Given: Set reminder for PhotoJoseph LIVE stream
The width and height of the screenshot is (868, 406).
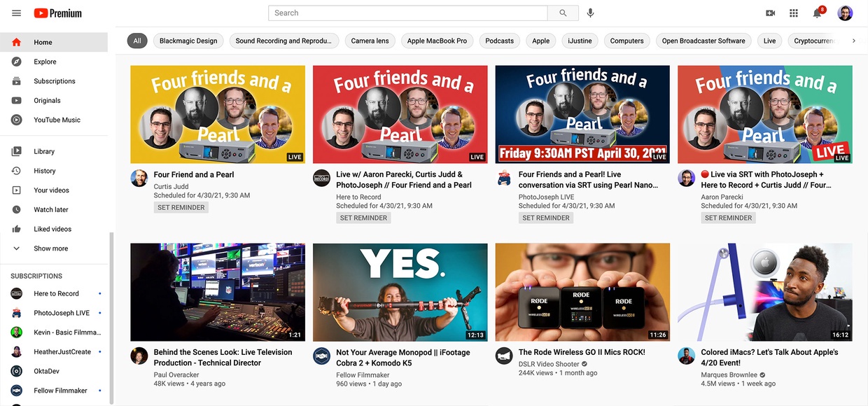Looking at the screenshot, I should coord(546,218).
